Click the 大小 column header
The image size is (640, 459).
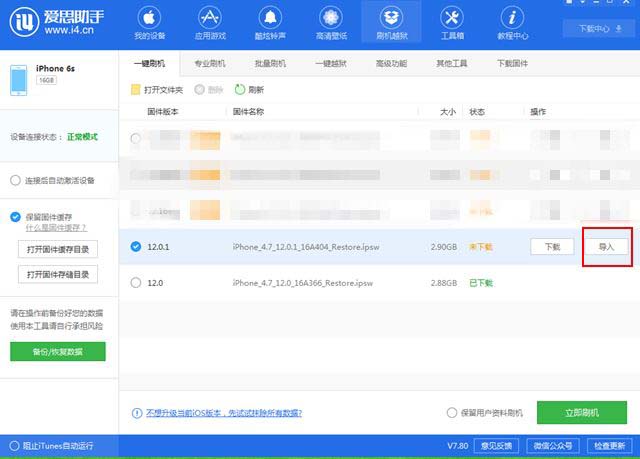coord(448,112)
